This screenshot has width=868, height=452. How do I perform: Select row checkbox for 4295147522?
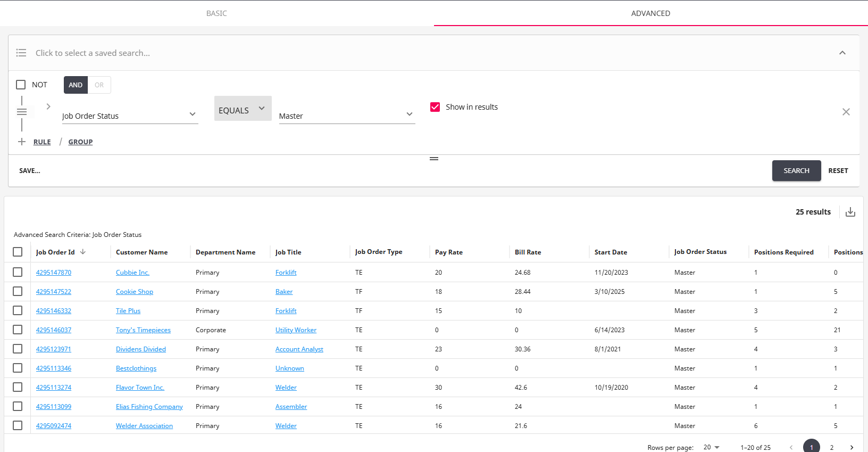[18, 291]
